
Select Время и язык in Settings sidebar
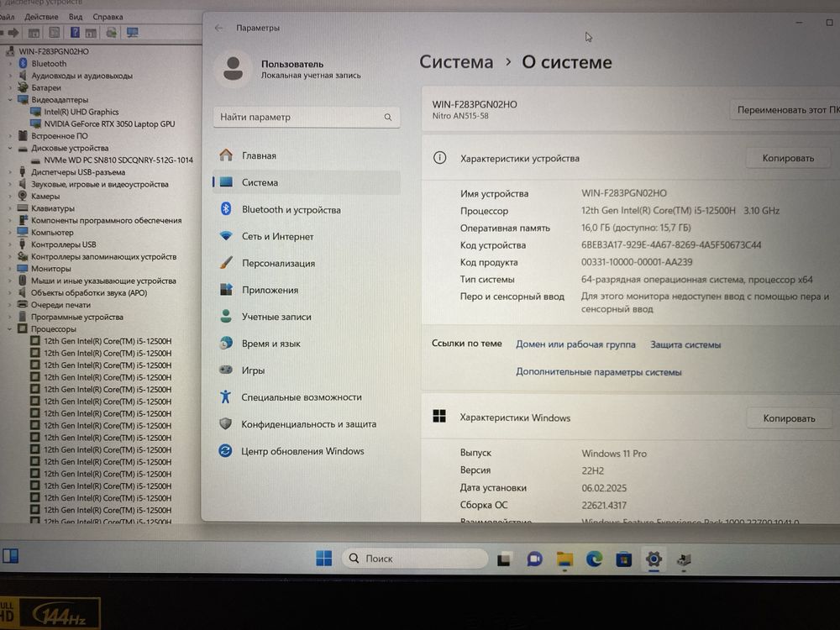307,344
